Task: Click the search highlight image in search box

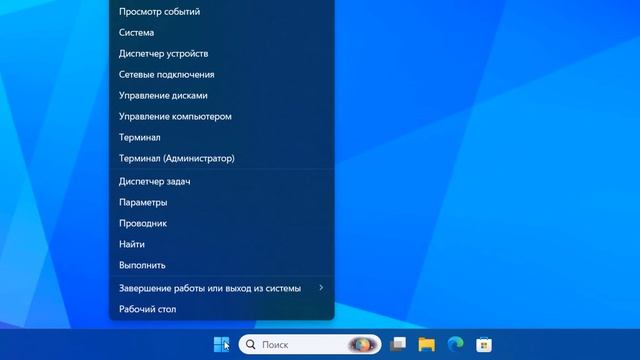Action: 362,344
